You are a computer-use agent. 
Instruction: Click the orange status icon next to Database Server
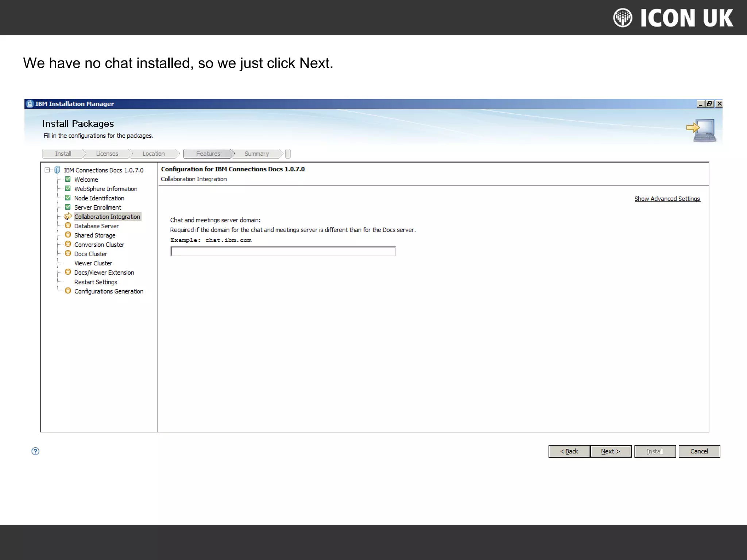[x=68, y=226]
